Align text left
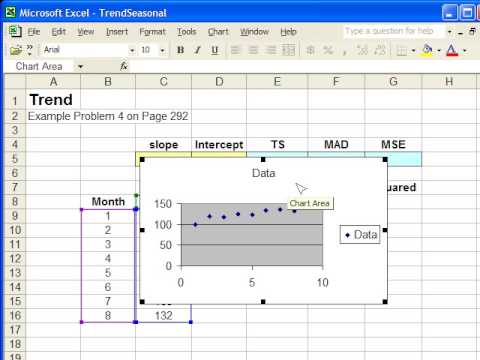The width and height of the screenshot is (480, 360). tap(236, 50)
